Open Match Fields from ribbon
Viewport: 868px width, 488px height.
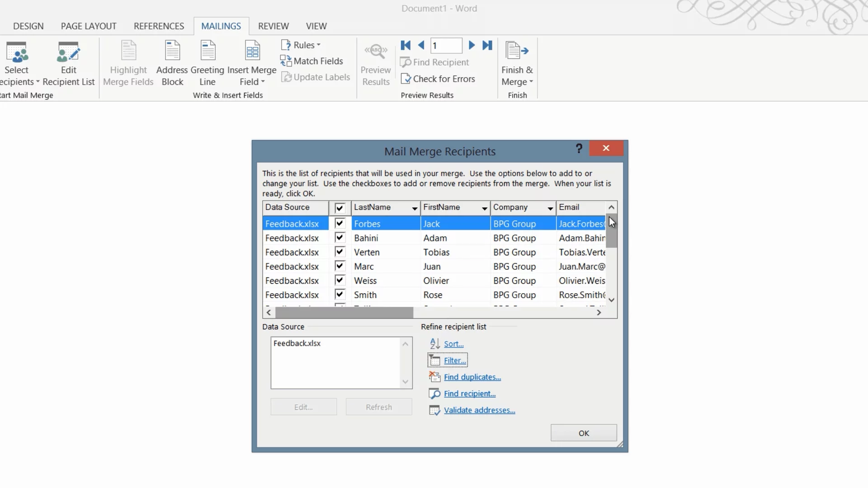pos(312,61)
